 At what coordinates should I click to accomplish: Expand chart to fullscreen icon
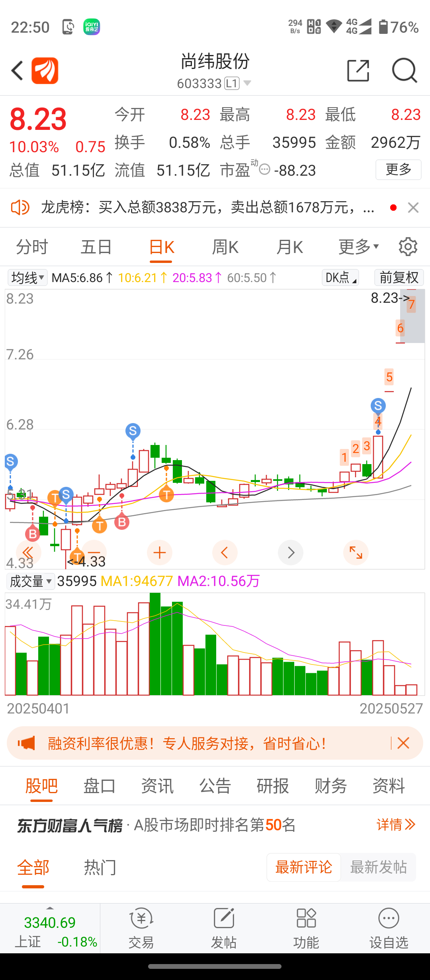(356, 553)
